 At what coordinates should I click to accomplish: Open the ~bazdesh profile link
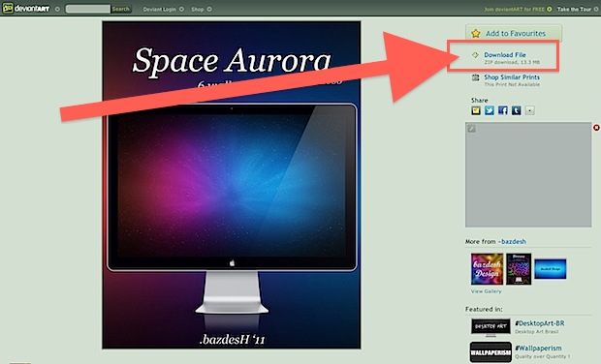512,241
